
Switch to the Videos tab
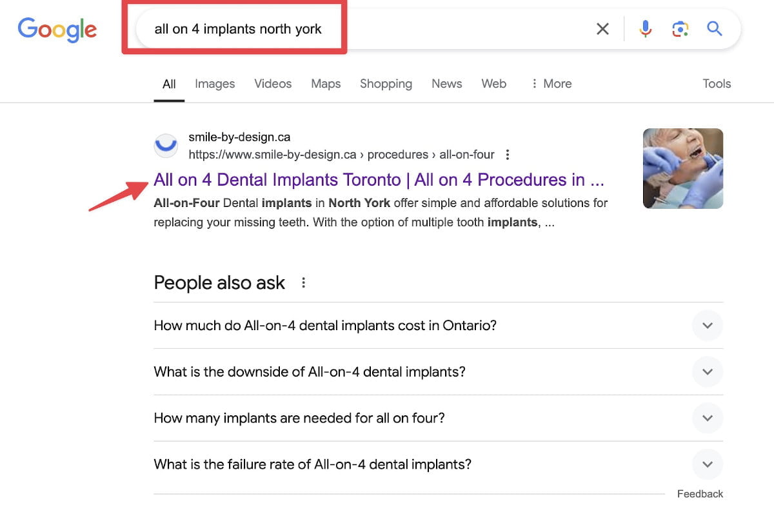[x=273, y=84]
